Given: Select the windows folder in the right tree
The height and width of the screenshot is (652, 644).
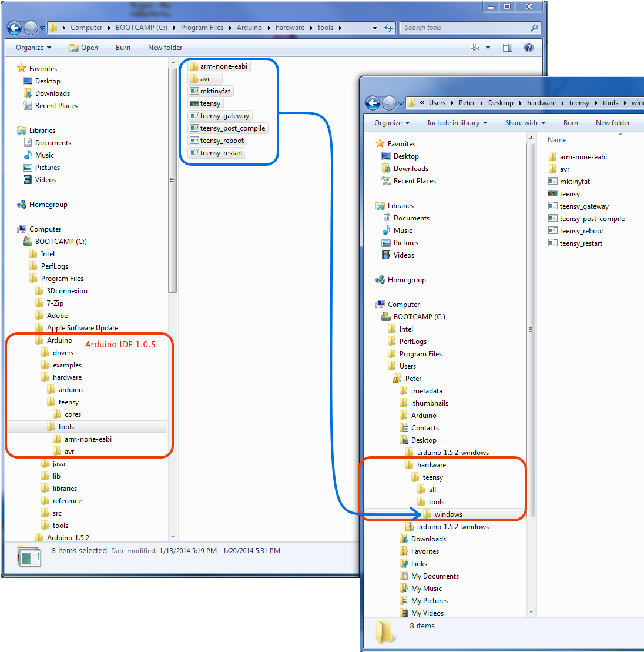Looking at the screenshot, I should point(448,514).
